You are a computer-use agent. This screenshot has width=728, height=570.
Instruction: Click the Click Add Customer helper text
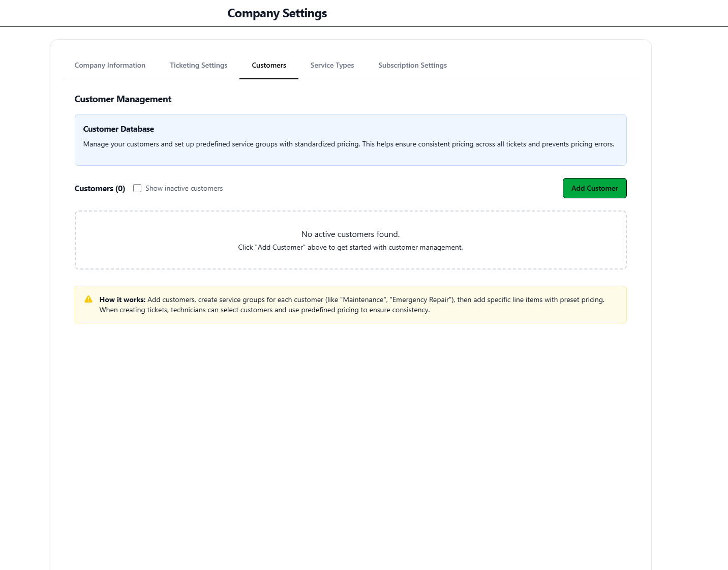351,247
